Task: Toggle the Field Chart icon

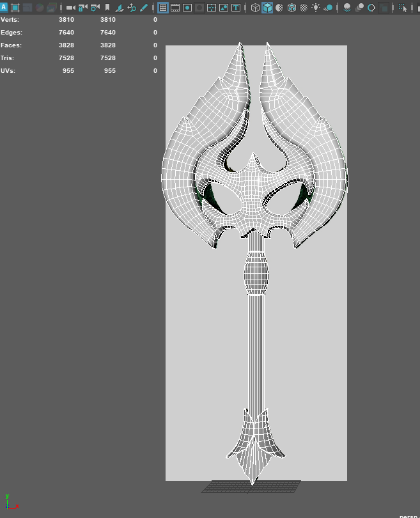Action: (212, 8)
